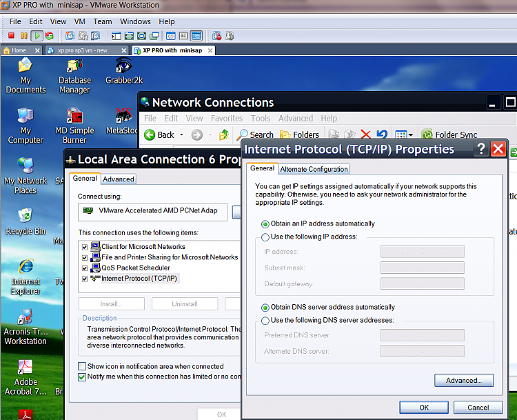The image size is (517, 420).
Task: Uncheck 'Notify me when this connection has limited' option
Action: point(82,377)
